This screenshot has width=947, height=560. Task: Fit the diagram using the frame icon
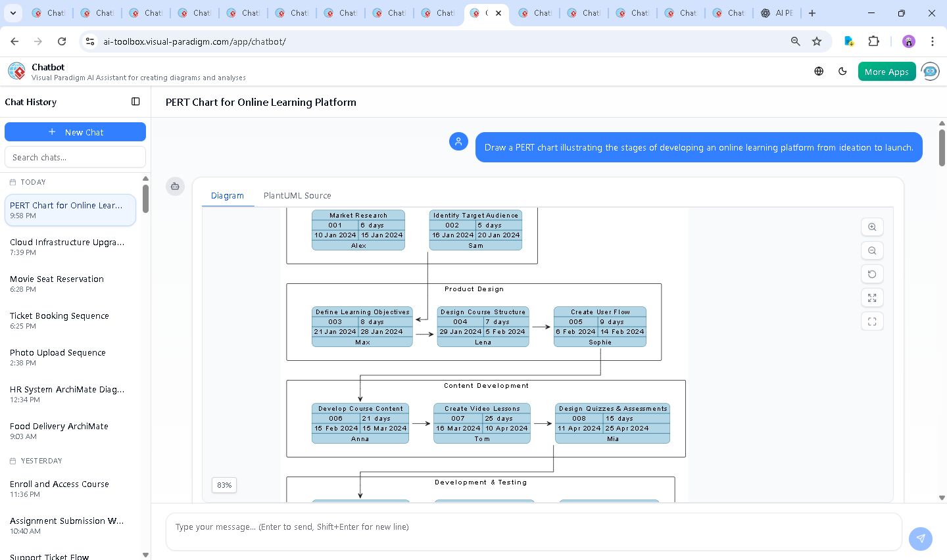point(872,321)
